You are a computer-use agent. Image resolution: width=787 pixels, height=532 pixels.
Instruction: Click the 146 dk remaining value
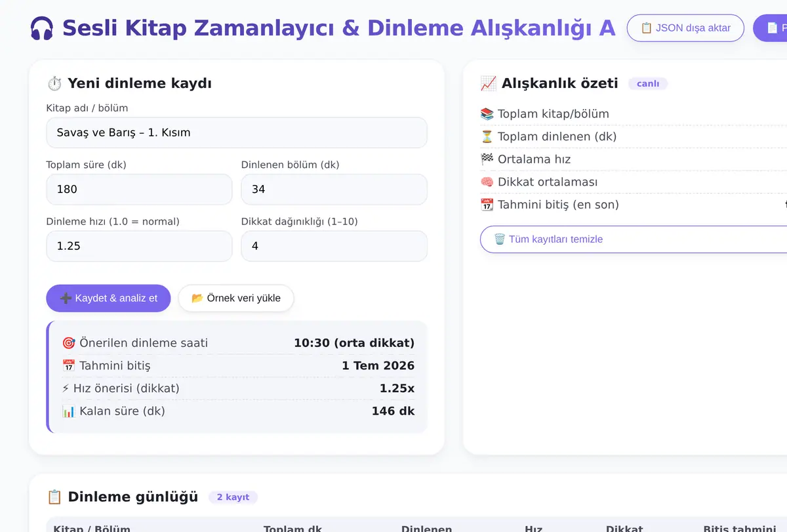[x=393, y=411]
